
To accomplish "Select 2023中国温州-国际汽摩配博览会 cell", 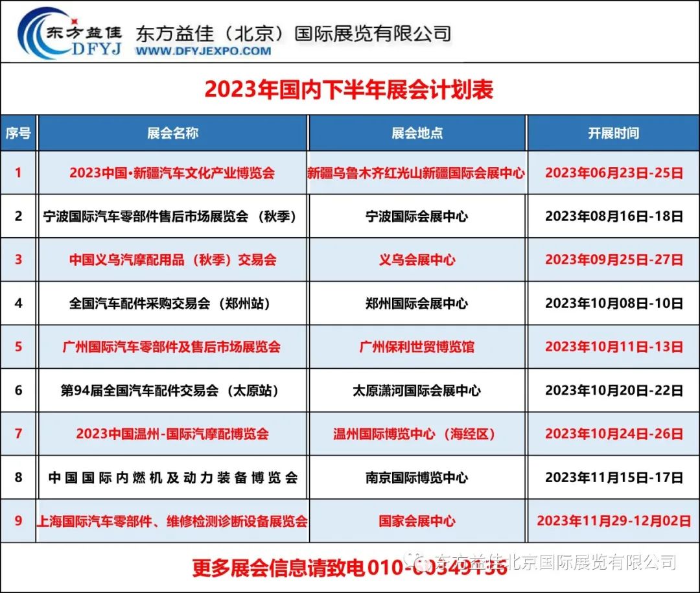I will click(172, 434).
